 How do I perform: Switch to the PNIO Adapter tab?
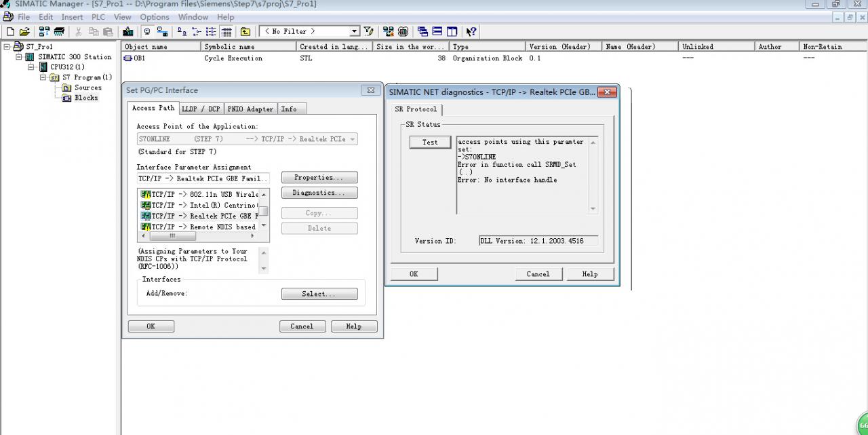(250, 109)
